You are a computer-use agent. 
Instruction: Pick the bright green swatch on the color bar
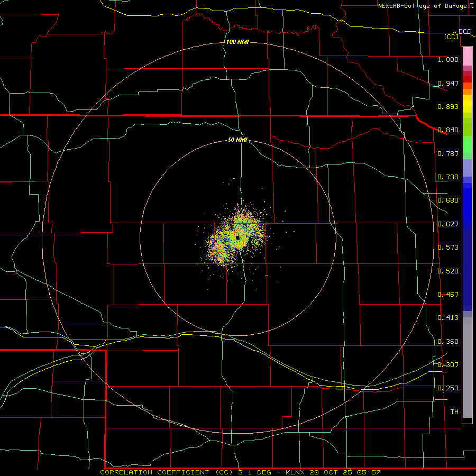467,144
